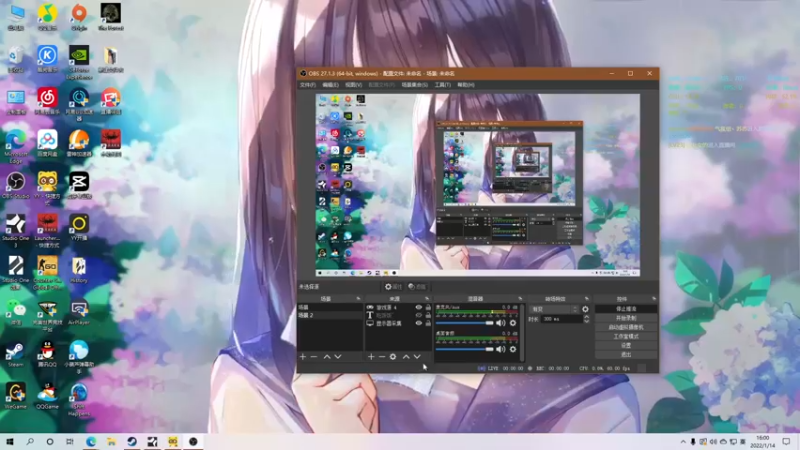Viewport: 800px width, 450px height.
Task: Open the View (V) menu
Action: click(353, 85)
